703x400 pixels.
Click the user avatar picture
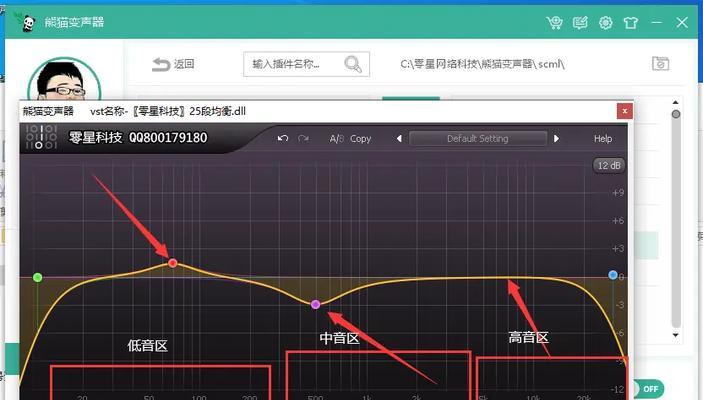[64, 80]
